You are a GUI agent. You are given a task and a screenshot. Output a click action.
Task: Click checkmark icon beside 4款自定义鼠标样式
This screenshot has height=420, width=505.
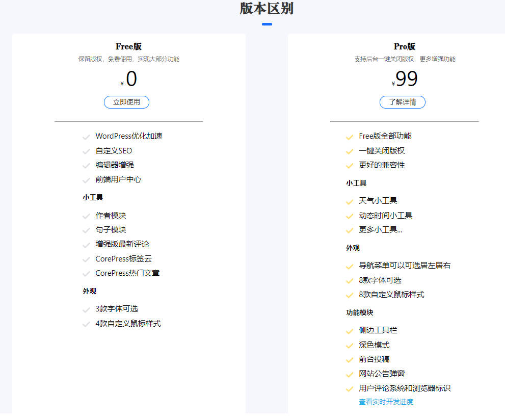pyautogui.click(x=86, y=324)
